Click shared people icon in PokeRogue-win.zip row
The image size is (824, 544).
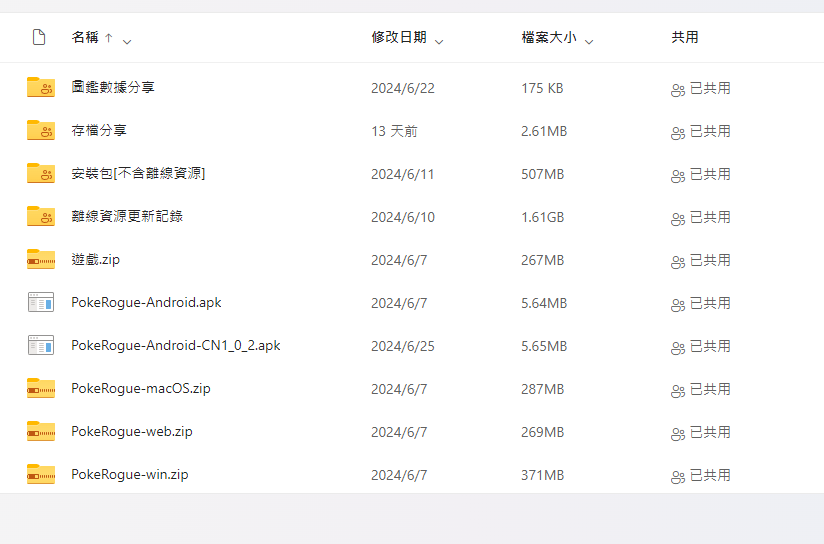(x=678, y=477)
